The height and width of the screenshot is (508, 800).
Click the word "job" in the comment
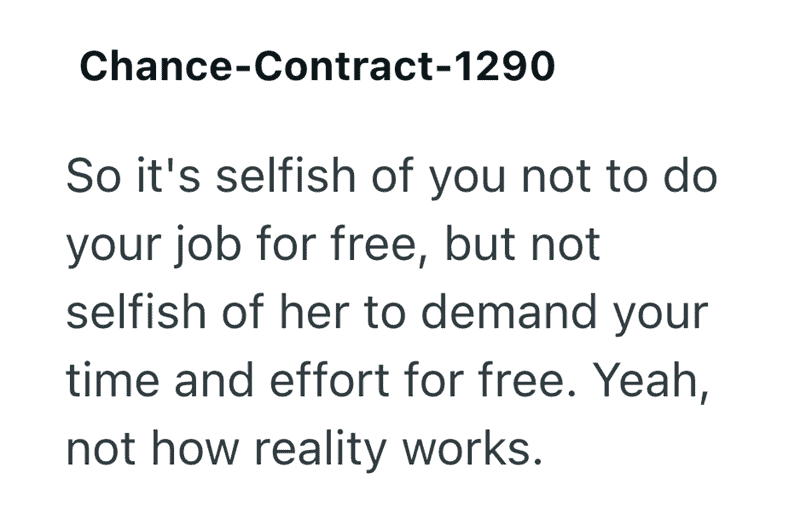[207, 246]
